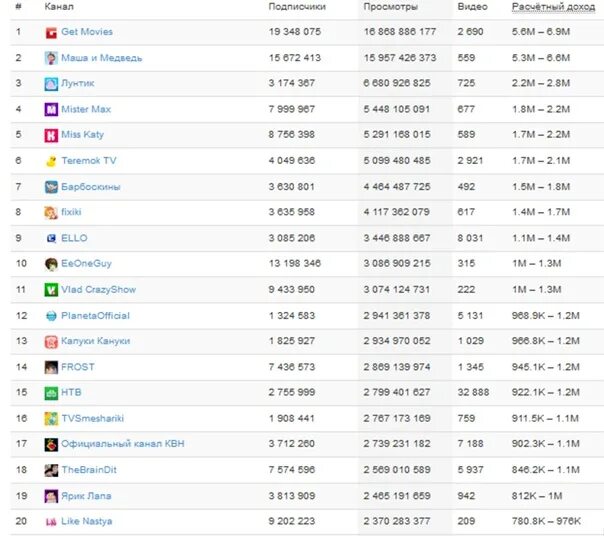This screenshot has width=604, height=536.
Task: Click the Расчётный доход column header
Action: tap(554, 7)
